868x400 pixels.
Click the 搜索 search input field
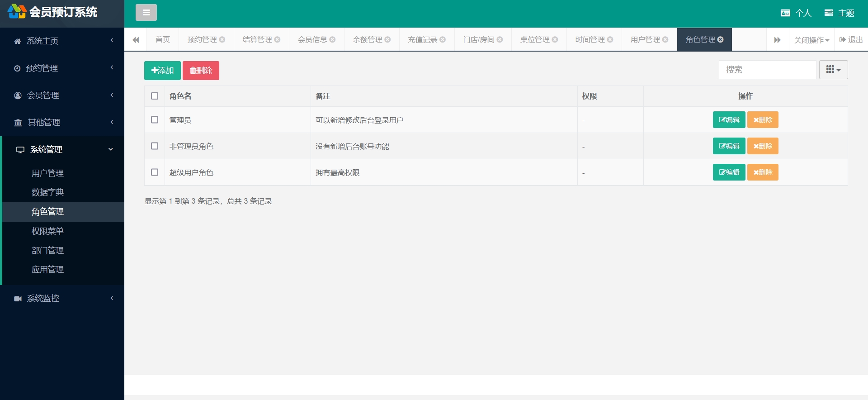click(x=768, y=70)
